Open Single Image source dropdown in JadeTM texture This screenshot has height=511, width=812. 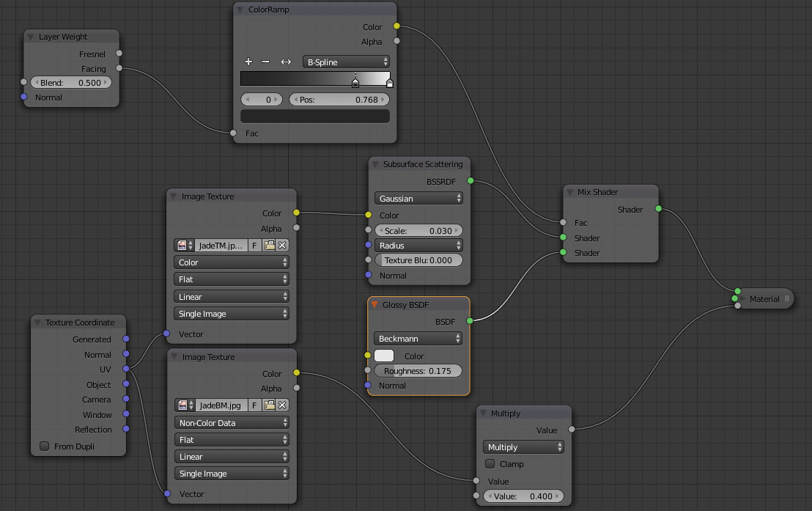coord(232,314)
